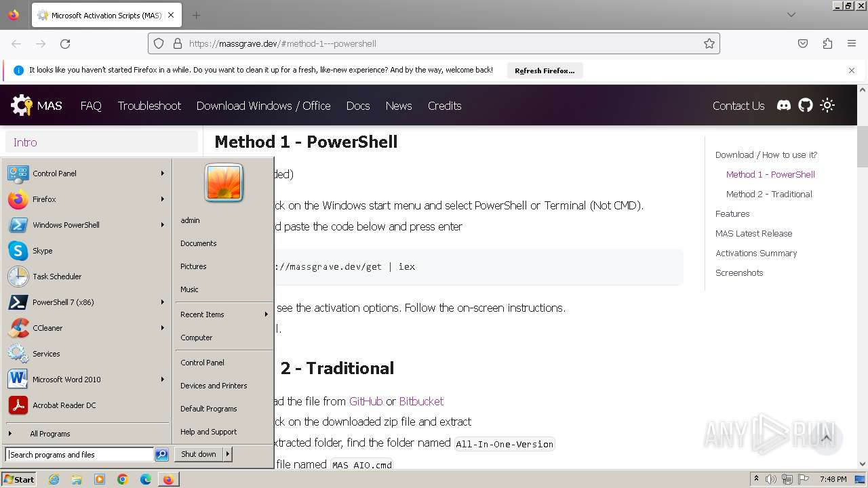The height and width of the screenshot is (488, 868).
Task: Open Microsoft Edge from taskbar
Action: click(146, 479)
